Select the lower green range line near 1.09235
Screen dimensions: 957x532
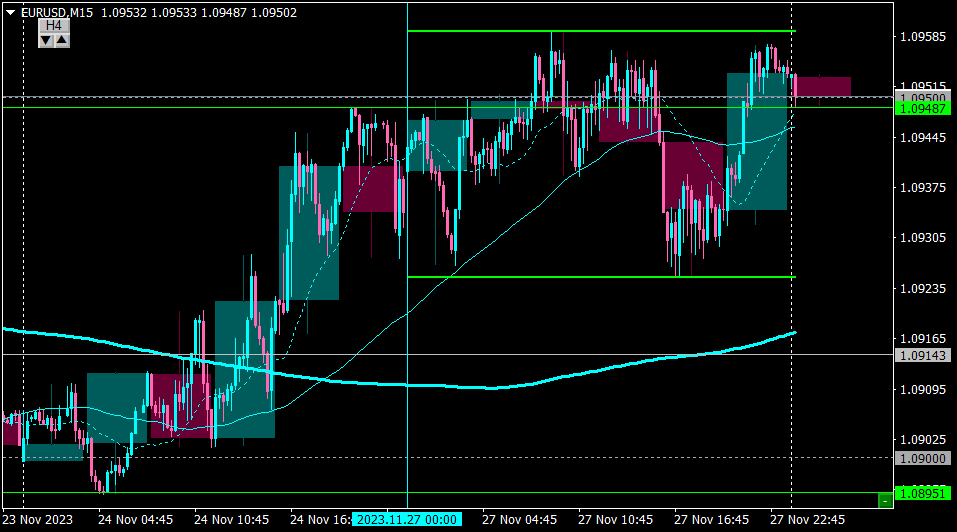click(x=601, y=277)
